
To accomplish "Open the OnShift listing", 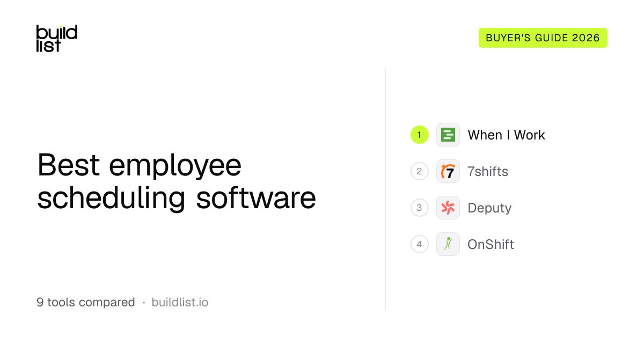I will [x=491, y=244].
